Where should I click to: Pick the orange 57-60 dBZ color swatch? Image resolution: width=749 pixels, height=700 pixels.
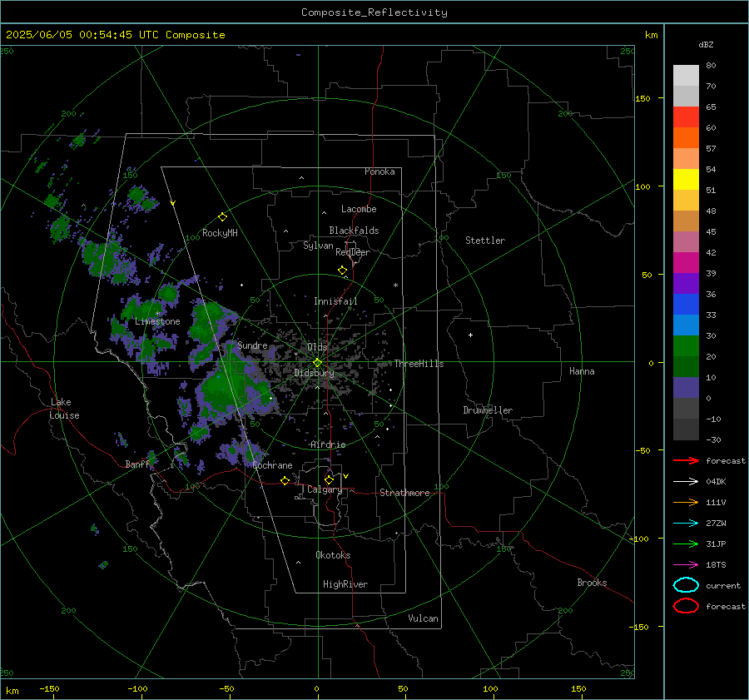(686, 137)
